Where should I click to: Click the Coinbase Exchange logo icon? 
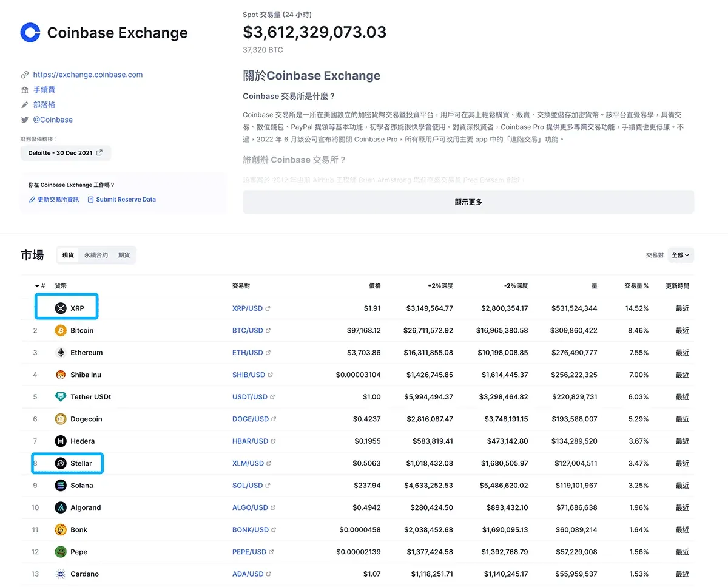pyautogui.click(x=30, y=33)
